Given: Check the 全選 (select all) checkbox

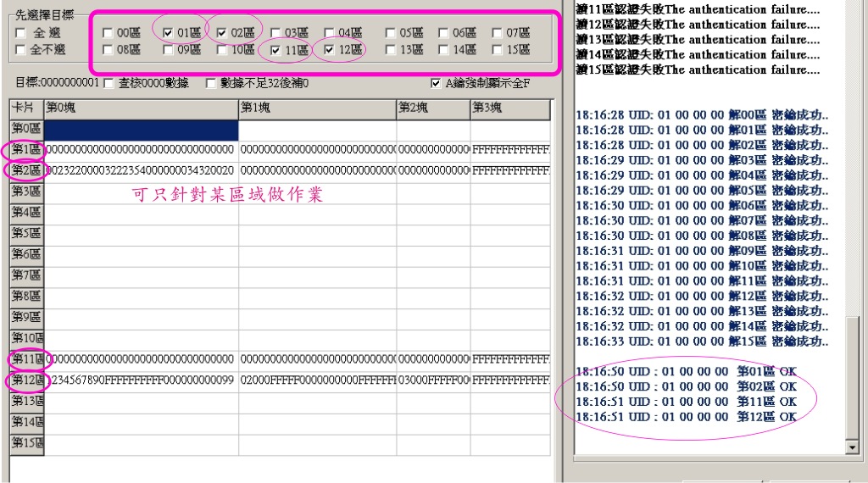Looking at the screenshot, I should pyautogui.click(x=20, y=33).
